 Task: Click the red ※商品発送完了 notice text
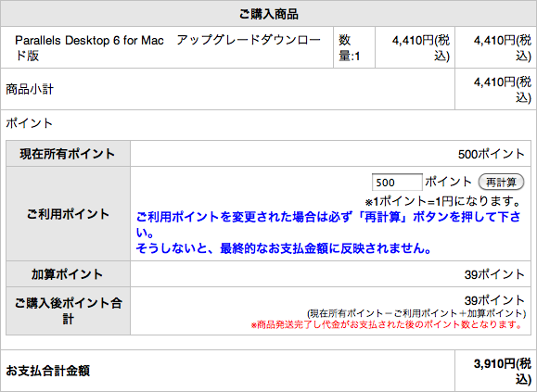pos(387,324)
